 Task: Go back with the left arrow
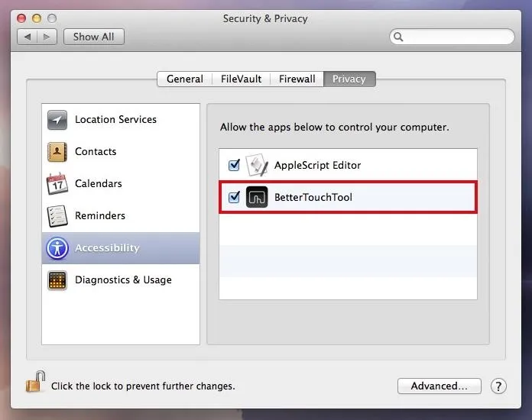pos(28,37)
